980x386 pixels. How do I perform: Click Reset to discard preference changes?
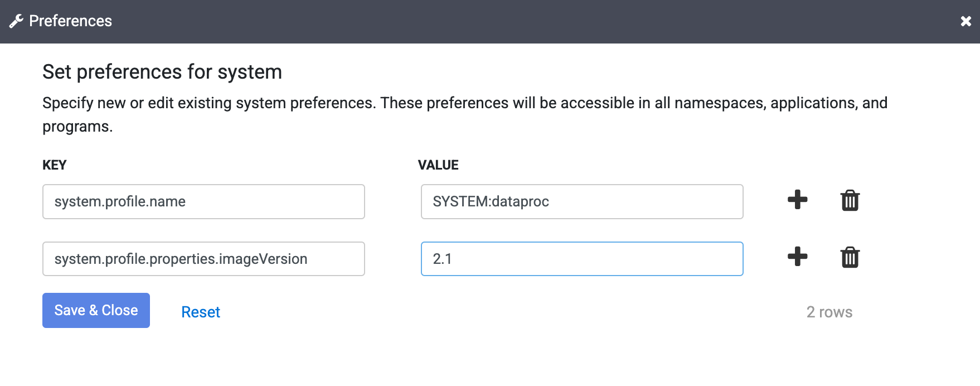tap(201, 311)
